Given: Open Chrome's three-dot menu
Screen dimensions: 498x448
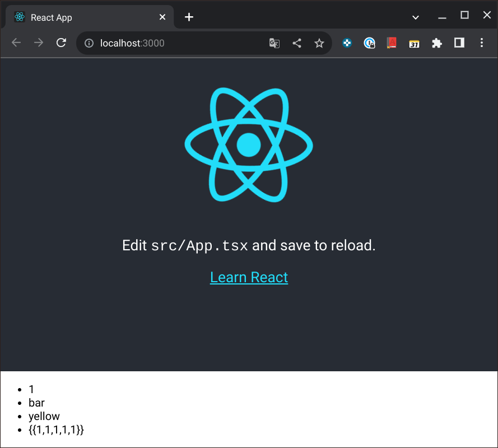Looking at the screenshot, I should pos(482,43).
